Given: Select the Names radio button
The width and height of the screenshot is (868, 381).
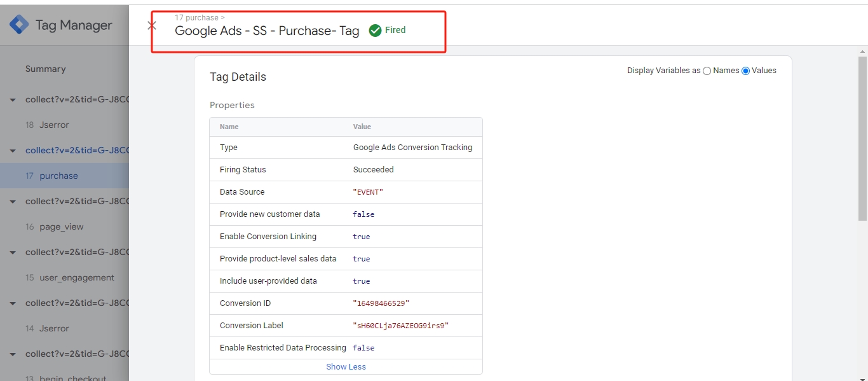Looking at the screenshot, I should point(707,71).
